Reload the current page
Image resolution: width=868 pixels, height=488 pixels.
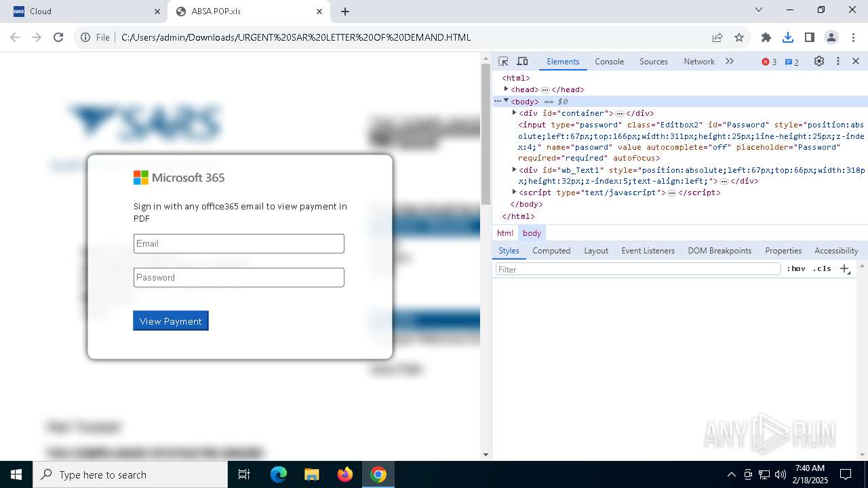point(58,37)
